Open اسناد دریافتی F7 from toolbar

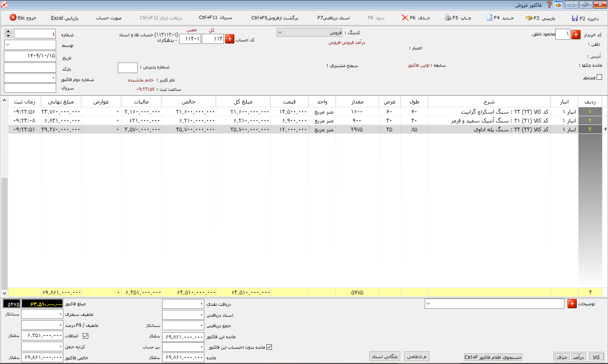334,18
